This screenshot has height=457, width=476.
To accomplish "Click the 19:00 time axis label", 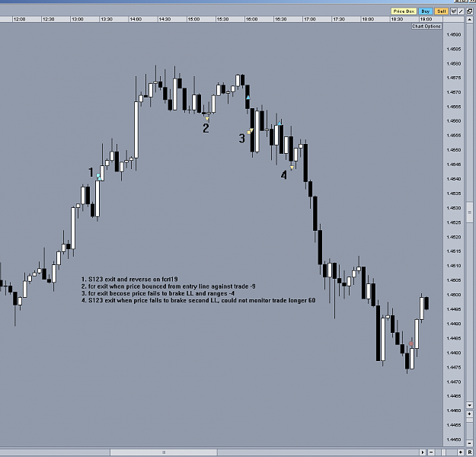I will coord(426,19).
